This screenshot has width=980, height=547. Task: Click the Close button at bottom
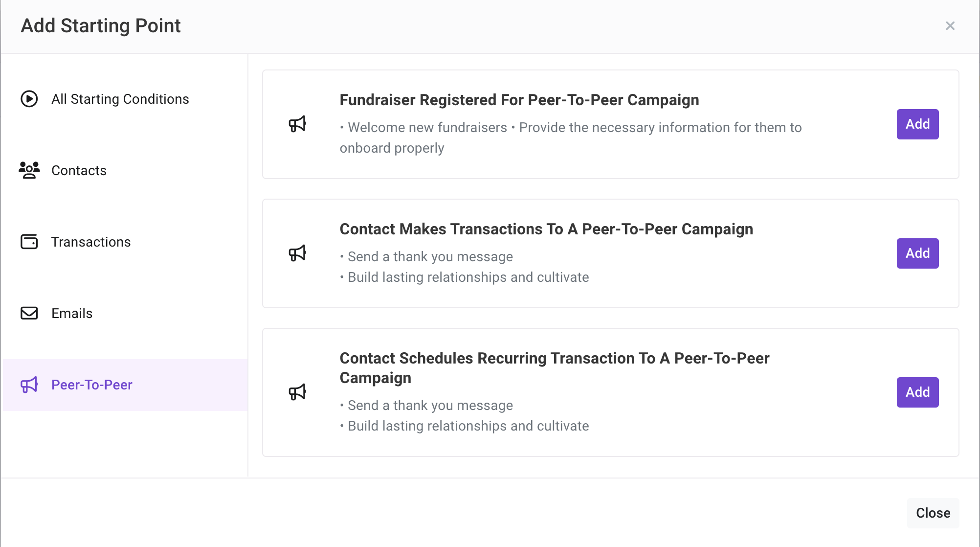(x=933, y=513)
